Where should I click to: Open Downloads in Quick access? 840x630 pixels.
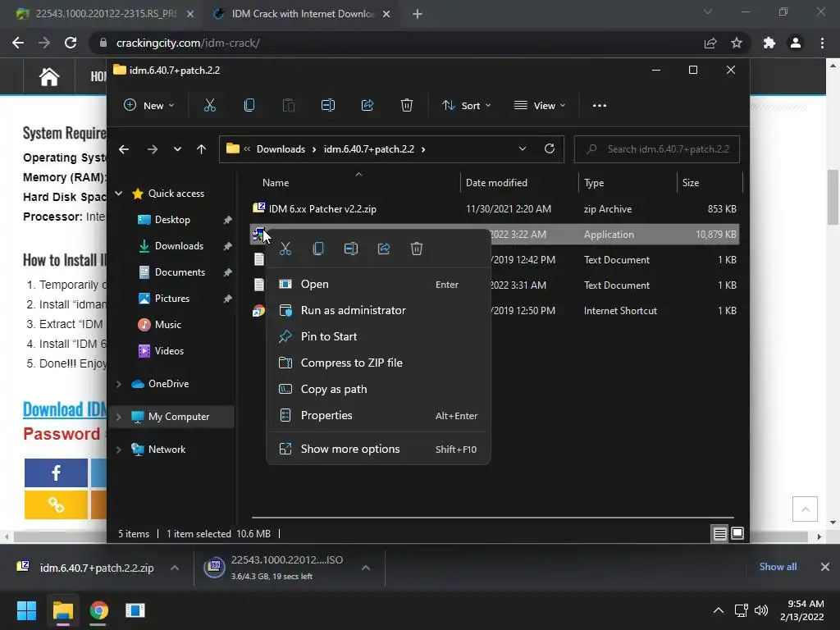[x=179, y=246]
